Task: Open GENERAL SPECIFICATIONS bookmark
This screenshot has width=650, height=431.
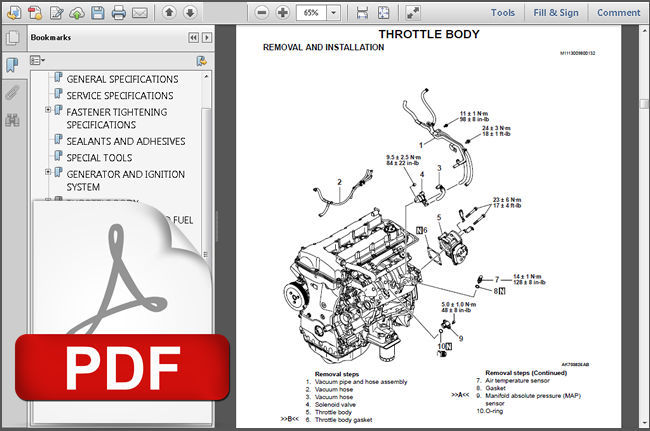Action: pos(122,79)
